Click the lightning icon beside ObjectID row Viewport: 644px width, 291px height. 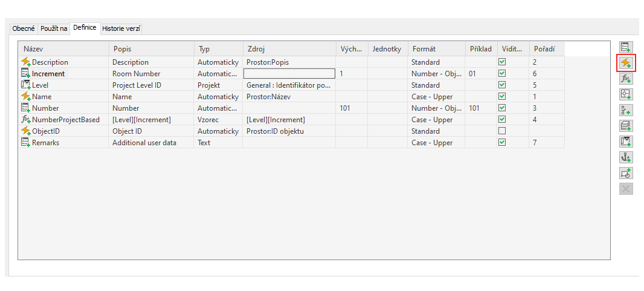pos(25,131)
